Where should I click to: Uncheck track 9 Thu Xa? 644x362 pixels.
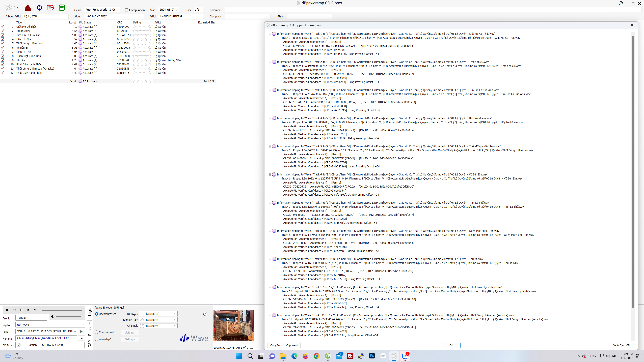coord(3,60)
